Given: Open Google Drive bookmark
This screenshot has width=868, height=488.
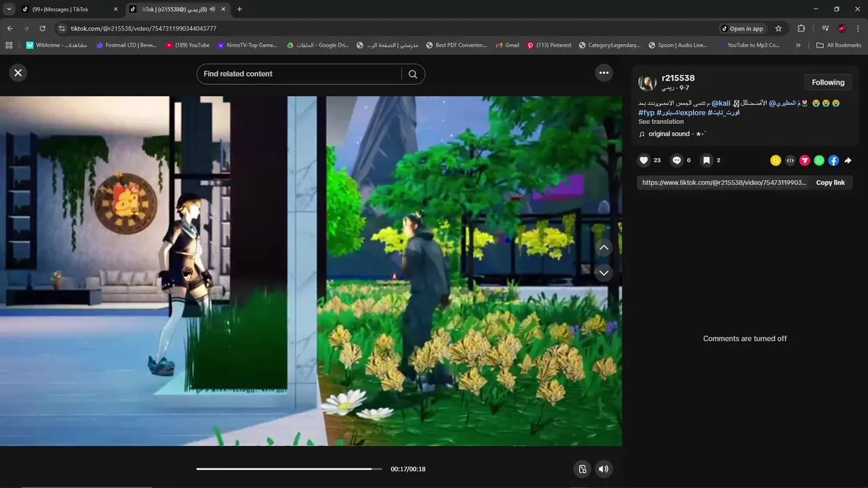Looking at the screenshot, I should pos(317,45).
